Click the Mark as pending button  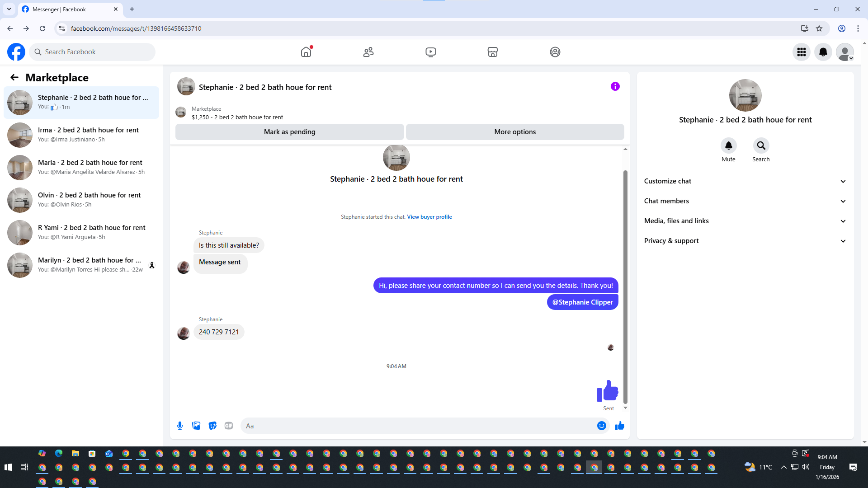click(x=289, y=132)
